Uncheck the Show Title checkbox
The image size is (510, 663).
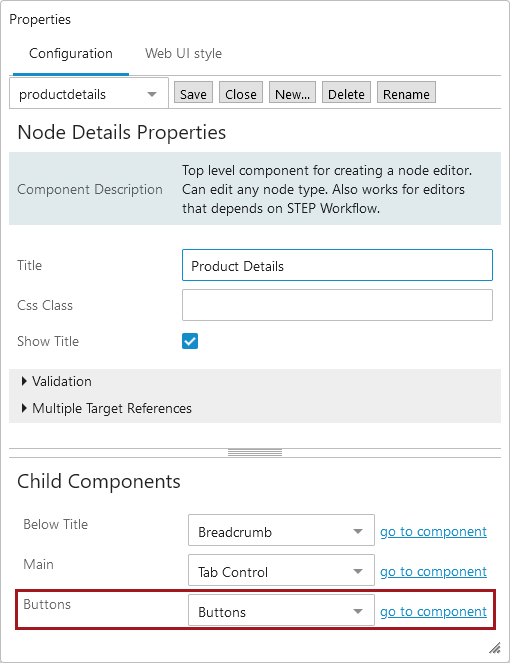point(190,341)
